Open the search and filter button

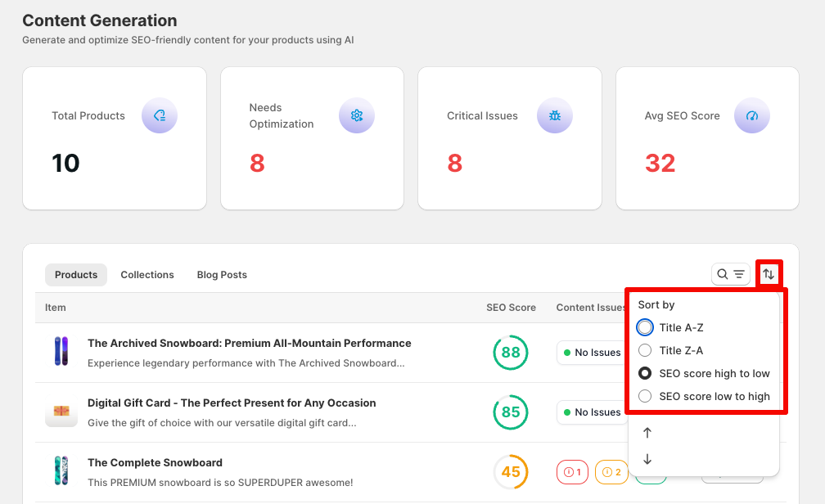(730, 274)
